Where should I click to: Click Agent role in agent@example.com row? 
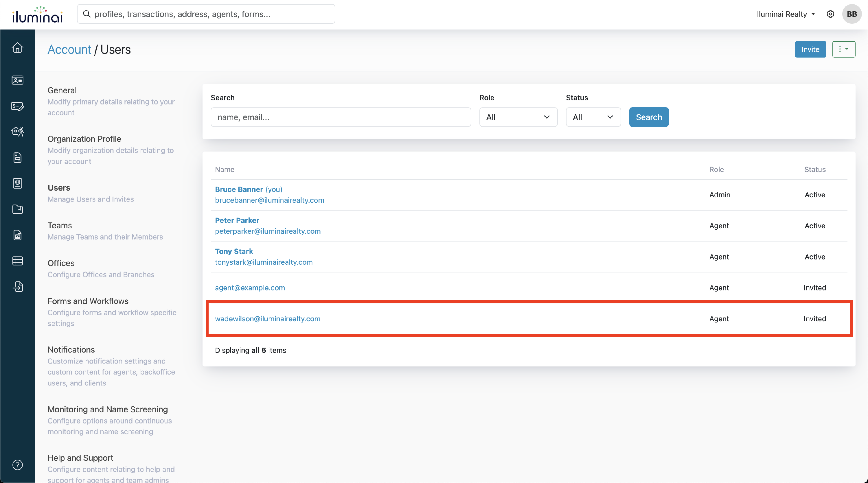[719, 288]
